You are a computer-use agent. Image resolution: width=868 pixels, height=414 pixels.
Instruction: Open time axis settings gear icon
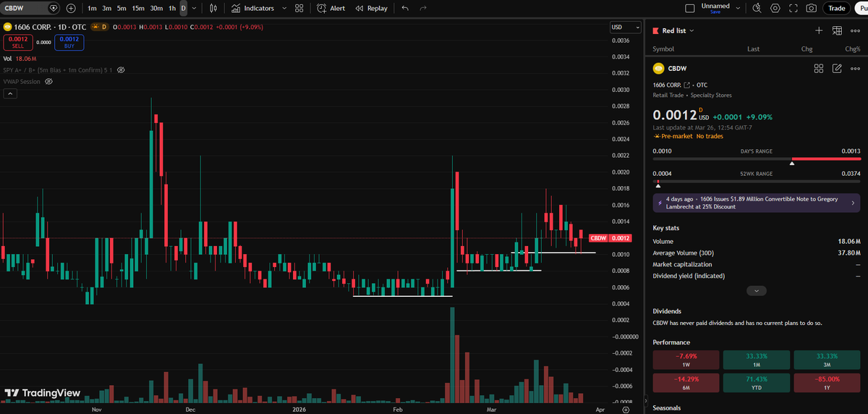point(626,408)
